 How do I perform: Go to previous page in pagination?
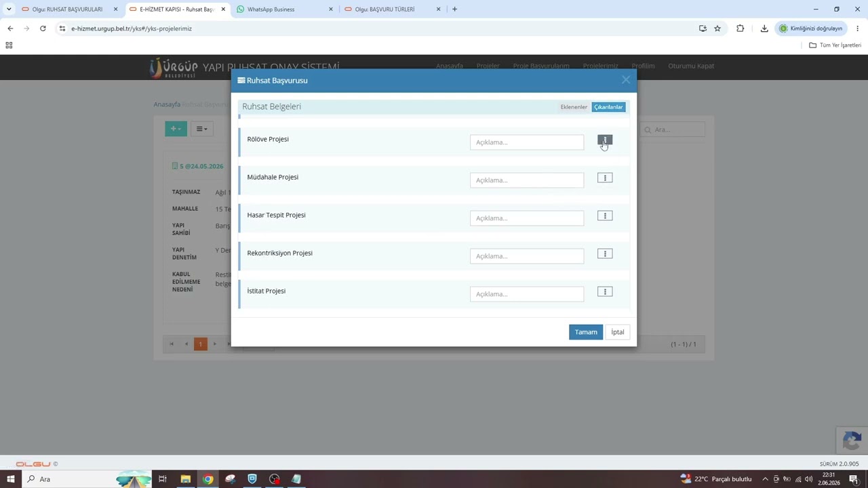pos(186,344)
